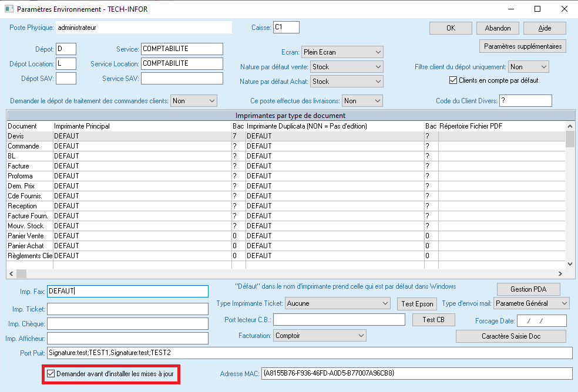Click the Caractère Saisie Doc button

coord(511,336)
